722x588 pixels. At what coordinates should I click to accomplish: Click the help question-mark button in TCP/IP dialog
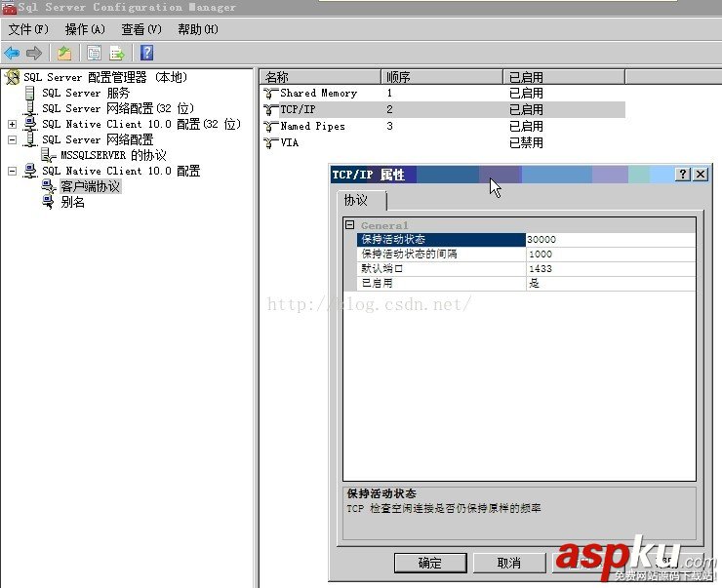pyautogui.click(x=683, y=174)
